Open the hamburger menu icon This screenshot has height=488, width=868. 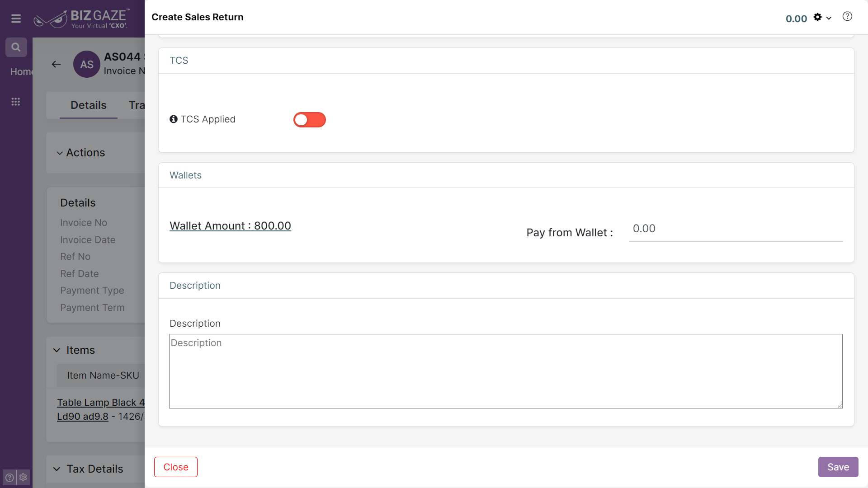tap(16, 19)
